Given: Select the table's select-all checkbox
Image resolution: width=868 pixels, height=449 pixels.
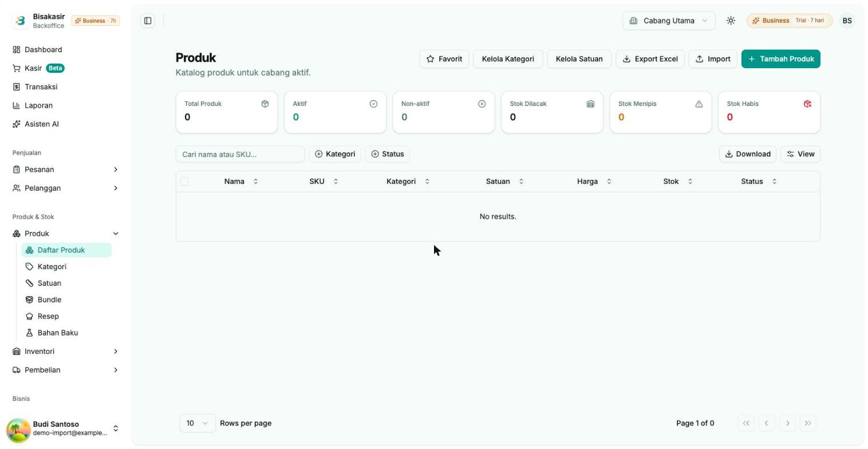Looking at the screenshot, I should [184, 182].
